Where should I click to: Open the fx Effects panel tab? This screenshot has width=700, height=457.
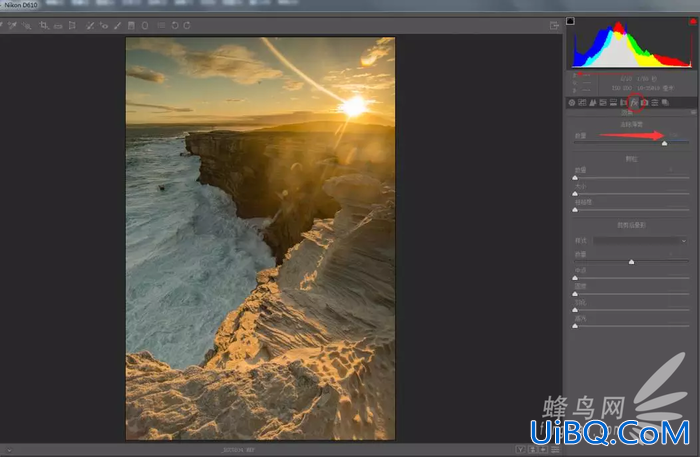click(x=634, y=103)
